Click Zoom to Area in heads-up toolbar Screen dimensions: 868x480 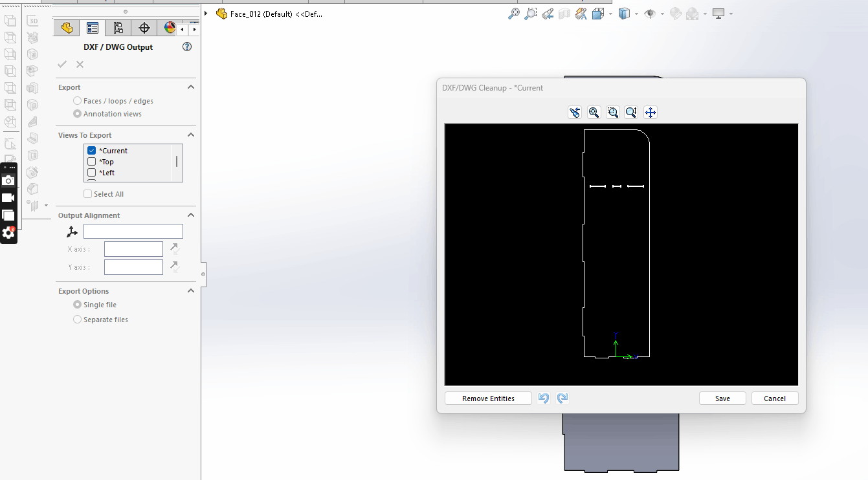click(x=530, y=14)
